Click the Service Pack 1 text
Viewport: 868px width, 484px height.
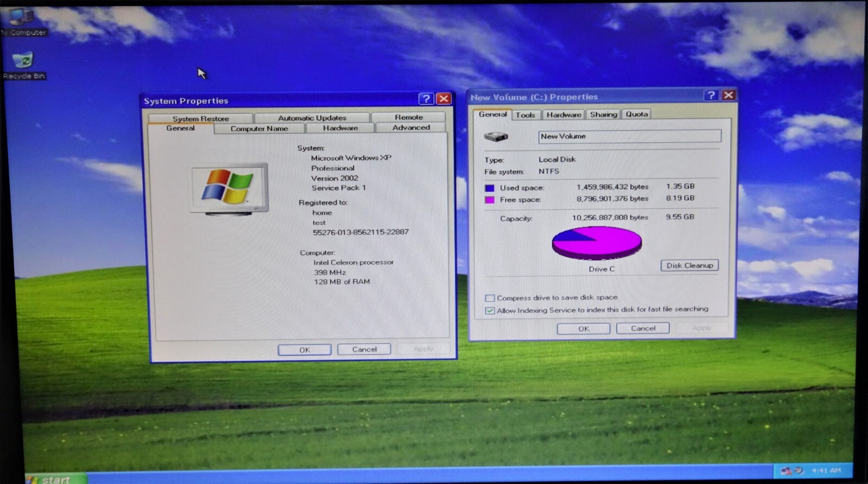pos(339,188)
